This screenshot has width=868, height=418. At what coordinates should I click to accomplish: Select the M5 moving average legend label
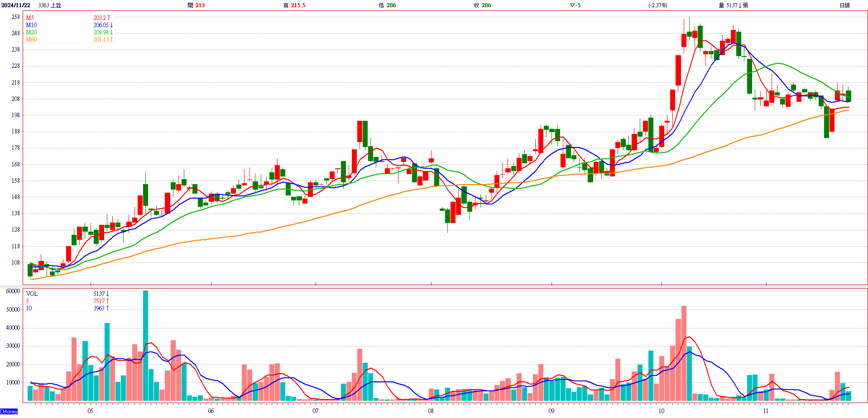click(x=30, y=18)
